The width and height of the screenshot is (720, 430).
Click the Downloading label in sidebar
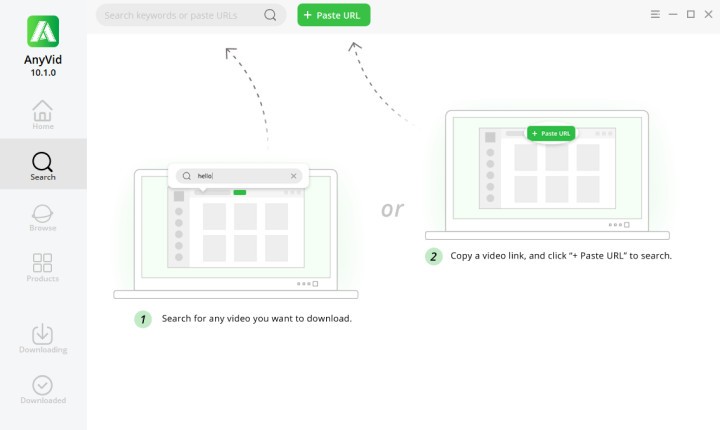click(43, 350)
